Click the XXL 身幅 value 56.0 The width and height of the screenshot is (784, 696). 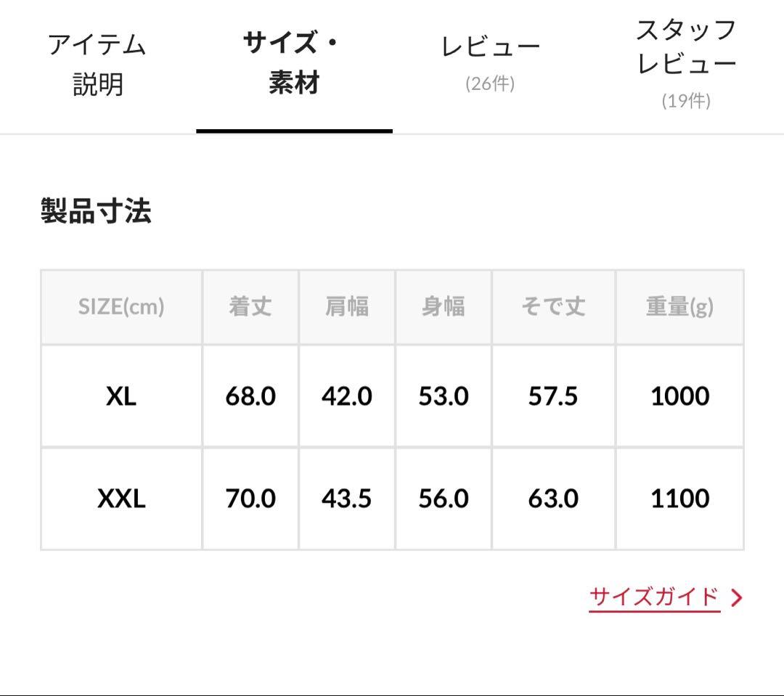tap(444, 499)
